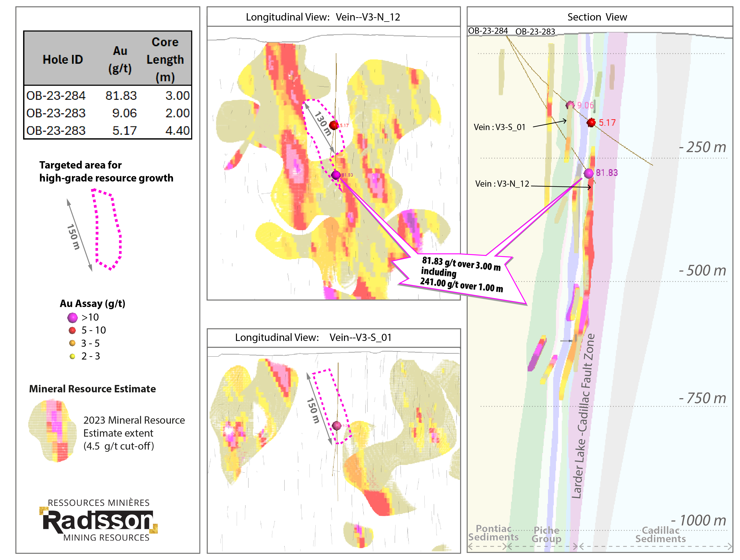Click the 130 m measurement label

pos(323,124)
